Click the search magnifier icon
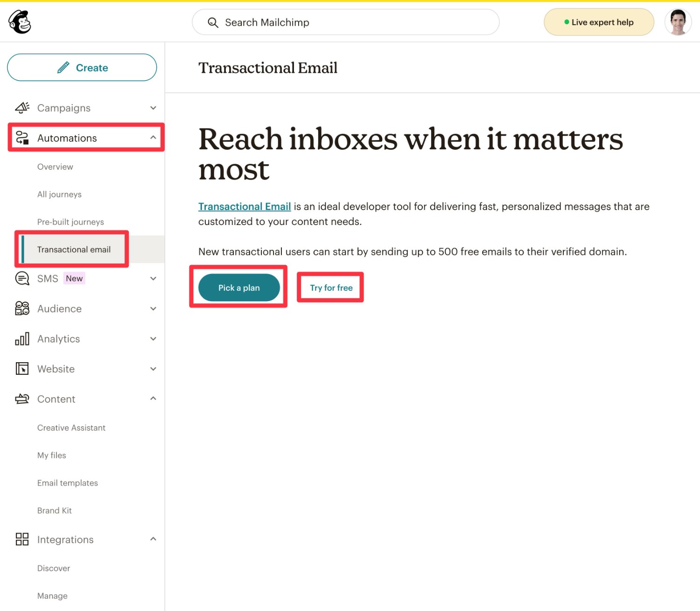Screen dimensions: 700x611 [x=213, y=22]
